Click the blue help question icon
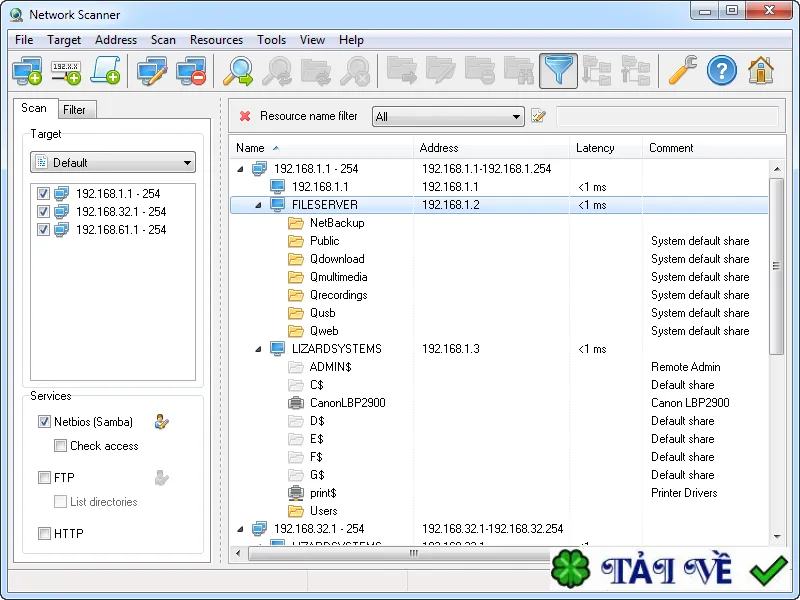This screenshot has height=600, width=800. click(x=721, y=70)
